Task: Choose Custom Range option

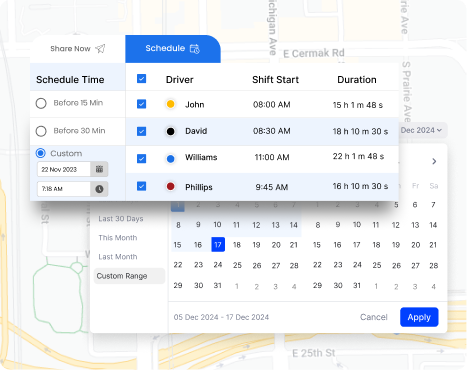Action: pos(129,276)
